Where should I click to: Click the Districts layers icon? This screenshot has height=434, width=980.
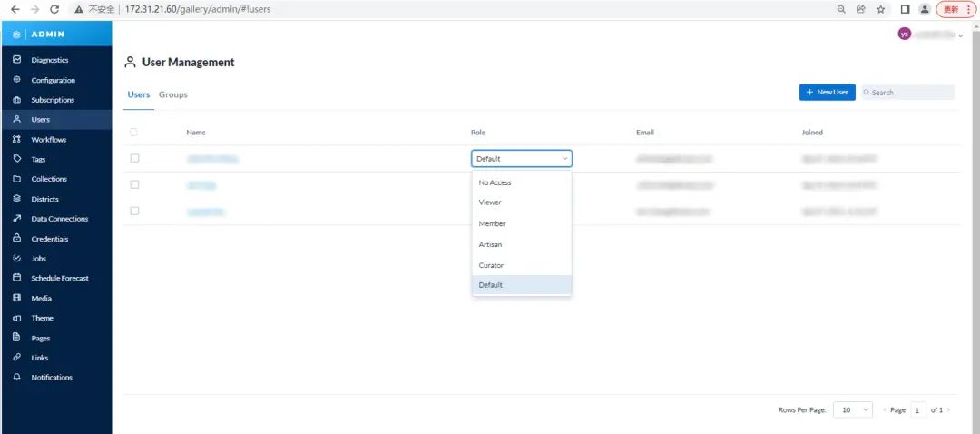(x=17, y=199)
